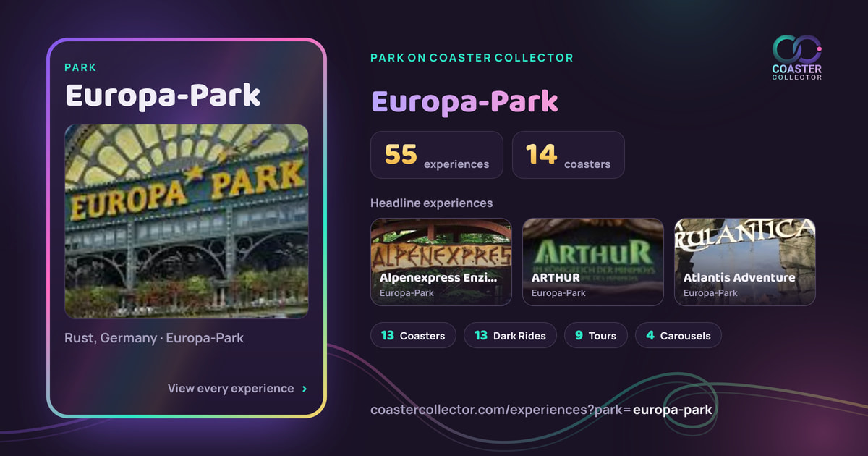Filter by the 13 Dark Rides chip
Screen dimensions: 868x456
(x=510, y=336)
